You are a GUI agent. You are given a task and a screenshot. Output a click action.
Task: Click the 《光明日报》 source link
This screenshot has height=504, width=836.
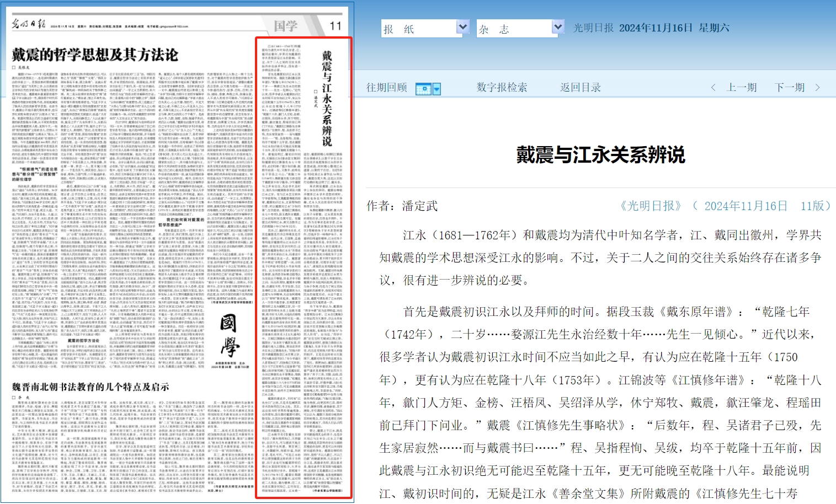(x=651, y=206)
